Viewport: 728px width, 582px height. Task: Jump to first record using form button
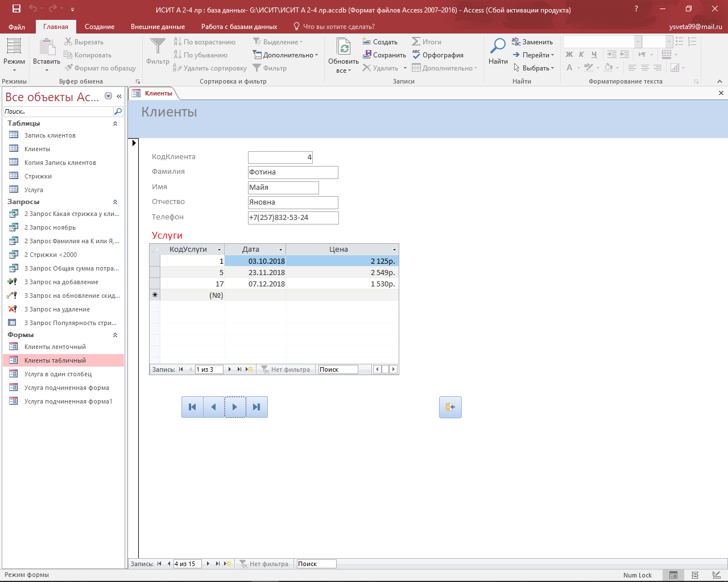pyautogui.click(x=192, y=407)
